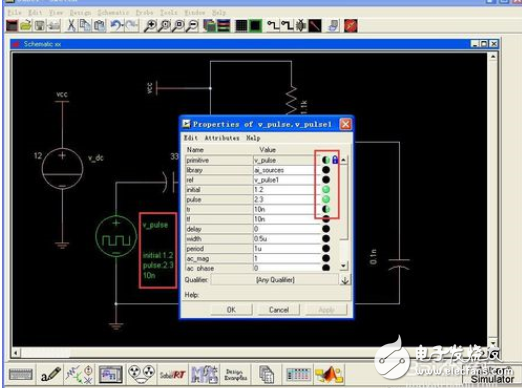The image size is (522, 388).
Task: Toggle visibility indicator for initial property
Action: coord(326,190)
